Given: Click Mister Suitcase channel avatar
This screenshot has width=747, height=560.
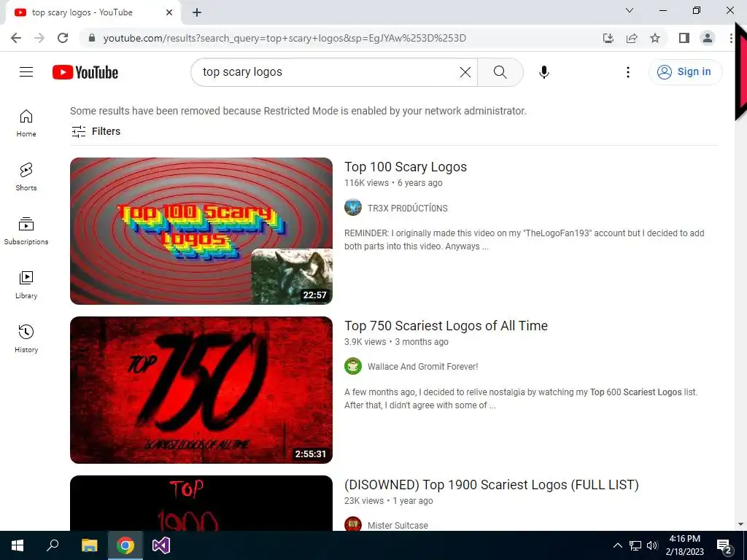Looking at the screenshot, I should point(353,524).
